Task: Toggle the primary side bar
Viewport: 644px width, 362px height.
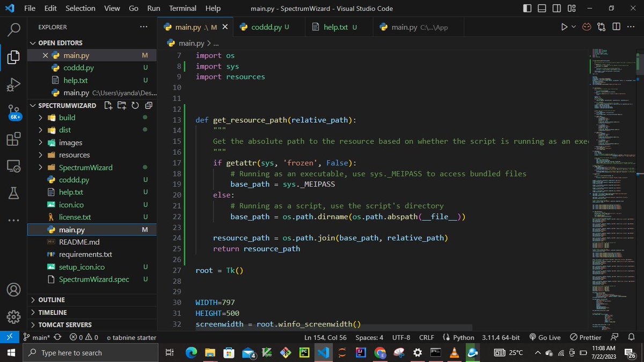Action: pyautogui.click(x=528, y=9)
